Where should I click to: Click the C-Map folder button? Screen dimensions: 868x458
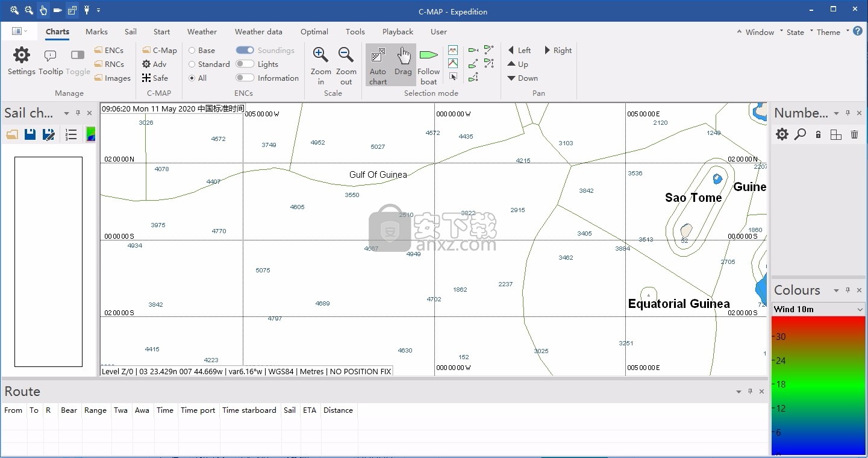point(160,51)
